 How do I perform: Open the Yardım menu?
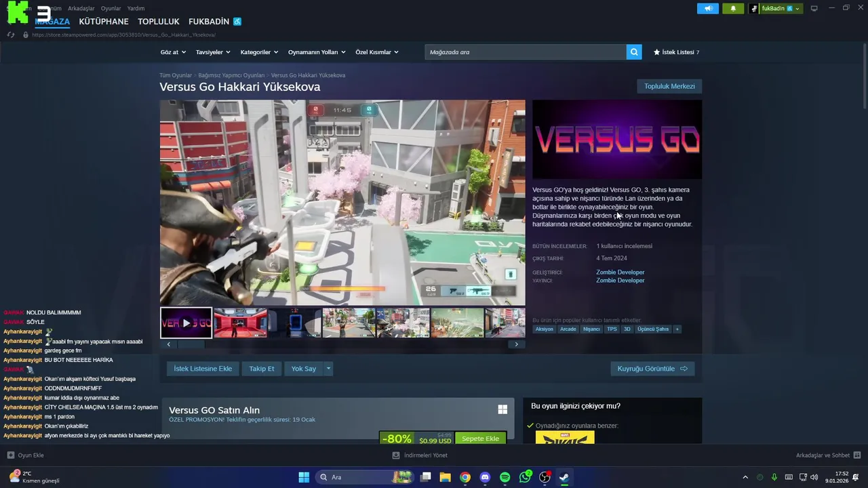pos(136,9)
